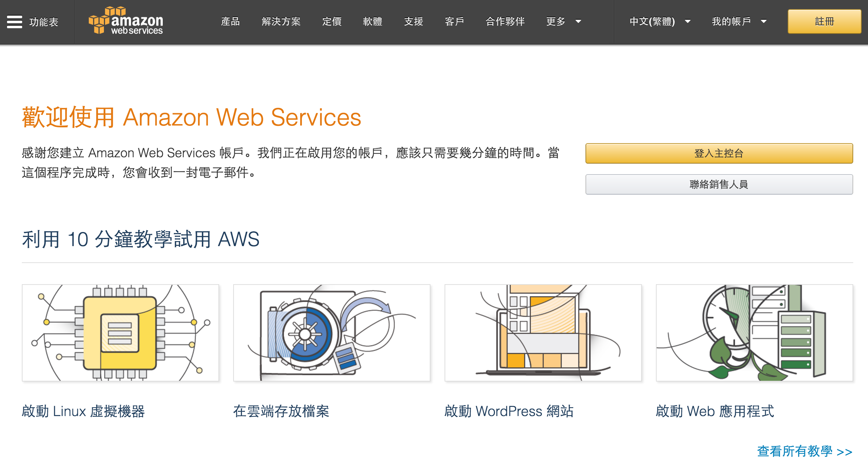Go to the 定價 pricing menu item
Image resolution: width=868 pixels, height=476 pixels.
[x=332, y=22]
